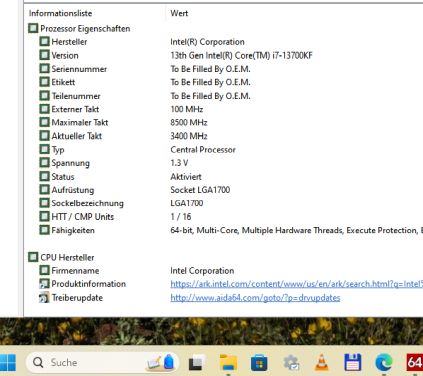
Task: Click the Sockelbezeichnung row icon
Action: 44,203
